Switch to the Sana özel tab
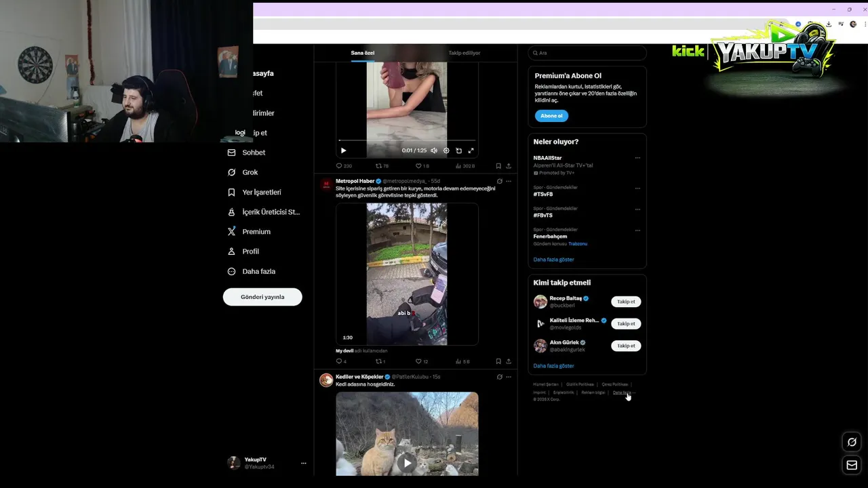The width and height of the screenshot is (868, 488). (x=363, y=53)
